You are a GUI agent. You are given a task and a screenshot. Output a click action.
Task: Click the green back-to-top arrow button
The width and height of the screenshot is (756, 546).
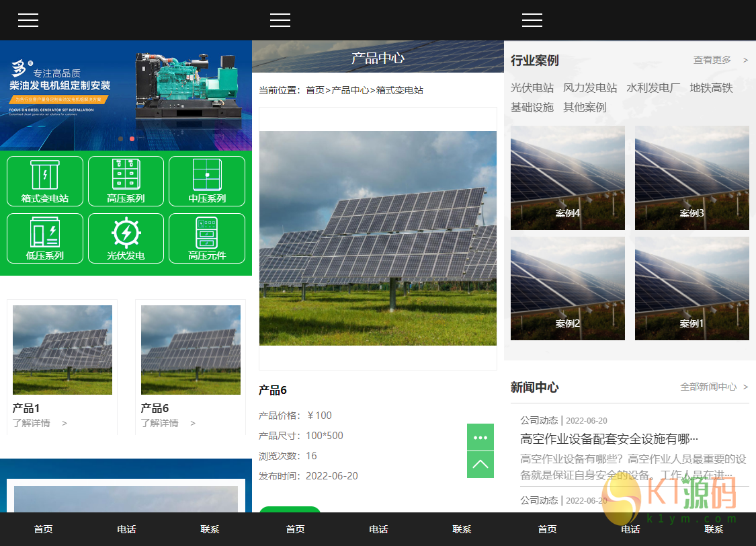480,465
